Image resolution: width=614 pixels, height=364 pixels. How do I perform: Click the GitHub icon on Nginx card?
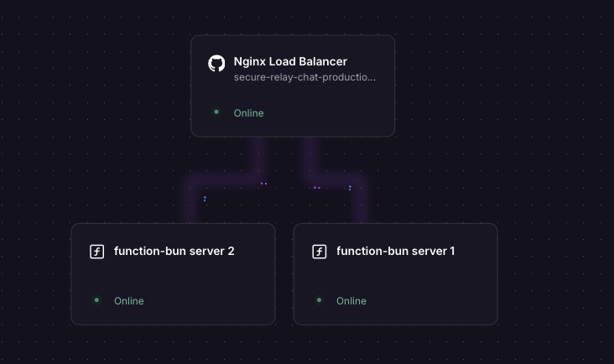[216, 63]
